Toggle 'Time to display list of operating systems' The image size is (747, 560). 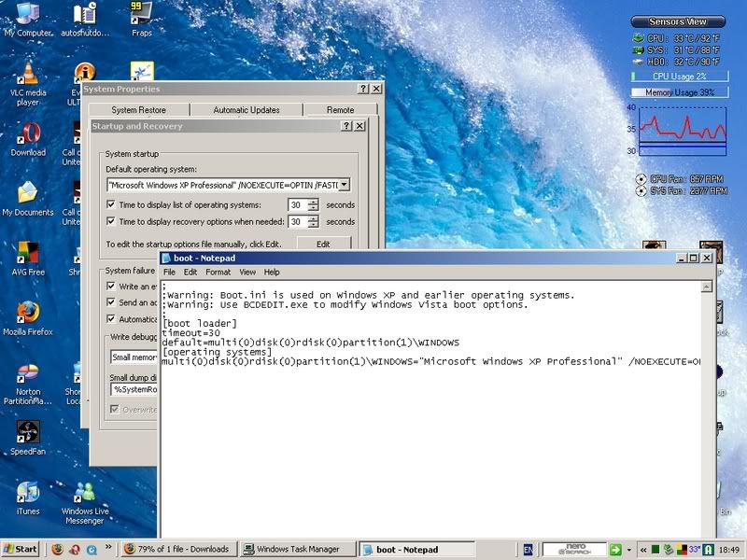111,204
